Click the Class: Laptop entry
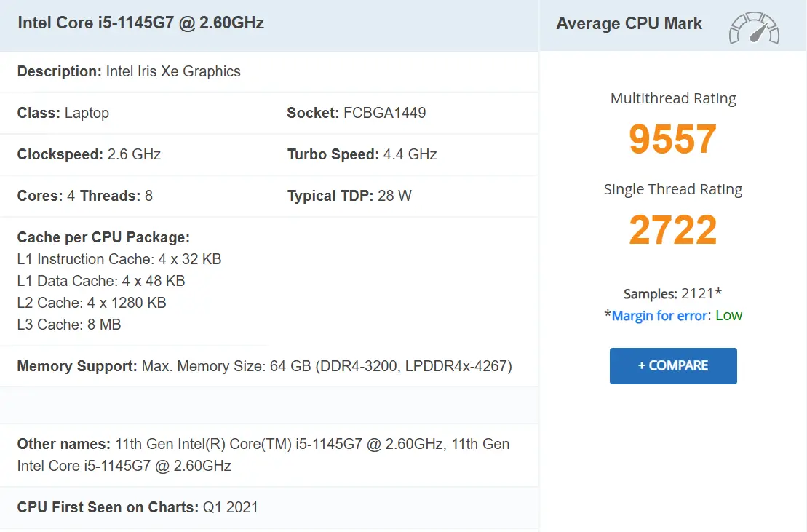The height and width of the screenshot is (532, 807). point(63,113)
